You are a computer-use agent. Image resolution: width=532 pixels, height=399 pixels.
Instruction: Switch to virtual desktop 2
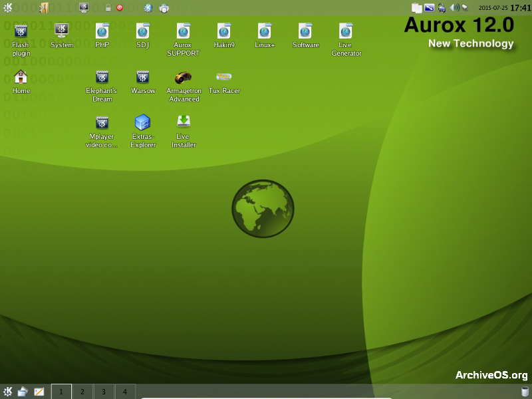click(x=82, y=392)
